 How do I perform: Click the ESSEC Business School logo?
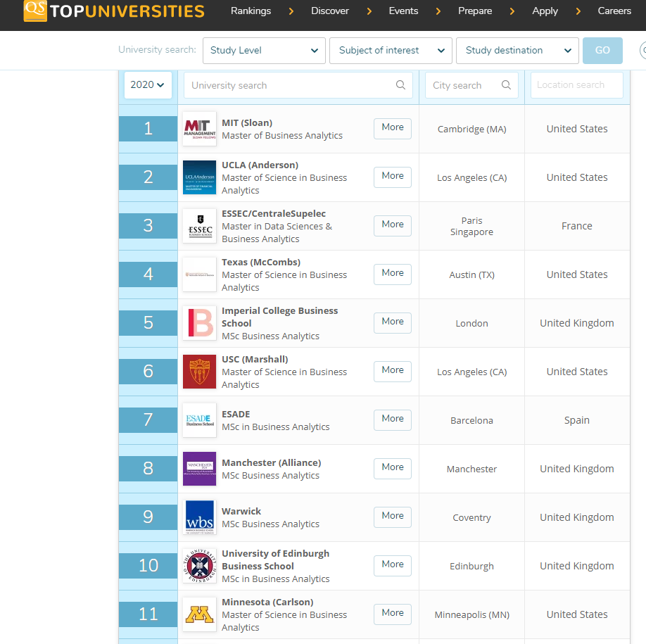[199, 226]
